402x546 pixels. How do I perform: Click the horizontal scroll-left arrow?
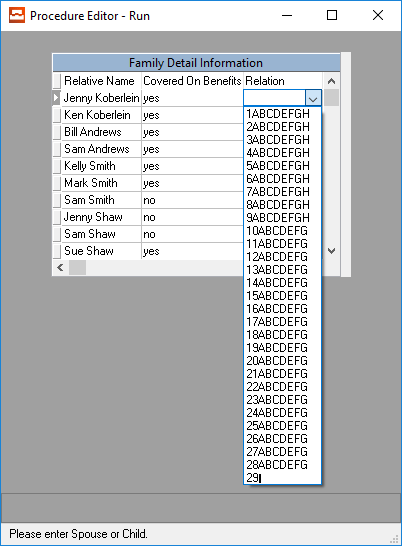[60, 267]
